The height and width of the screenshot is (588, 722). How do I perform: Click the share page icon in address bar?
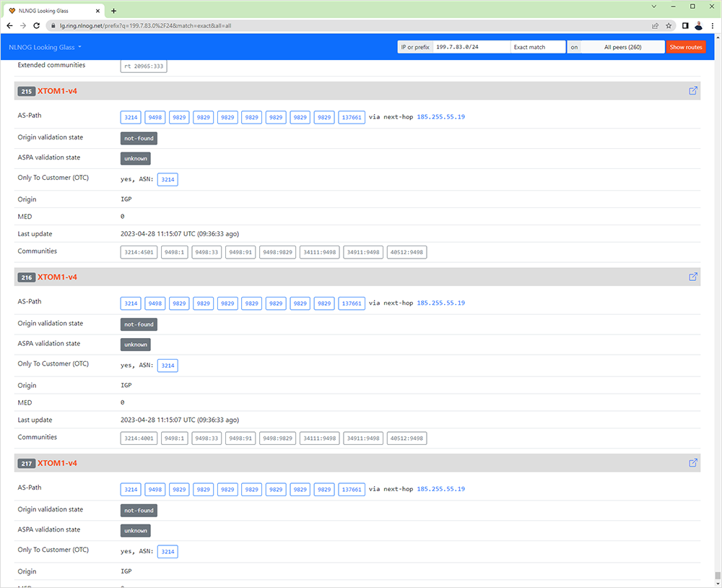click(x=655, y=25)
